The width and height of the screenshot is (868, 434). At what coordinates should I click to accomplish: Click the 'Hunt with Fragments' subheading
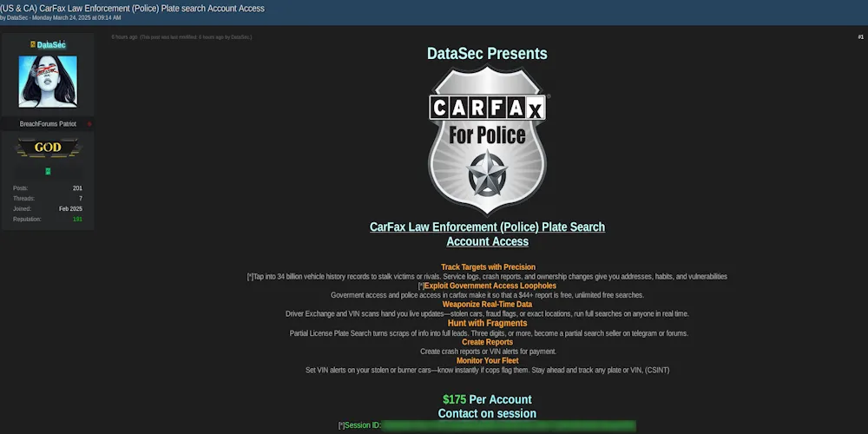tap(487, 323)
